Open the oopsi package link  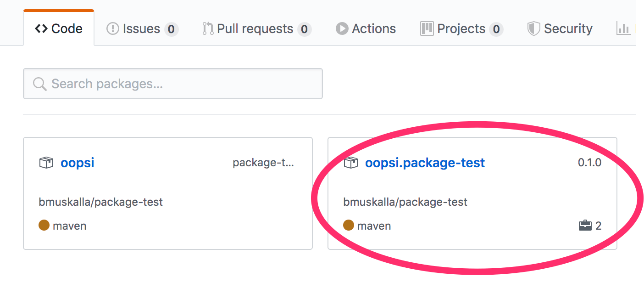pos(77,162)
